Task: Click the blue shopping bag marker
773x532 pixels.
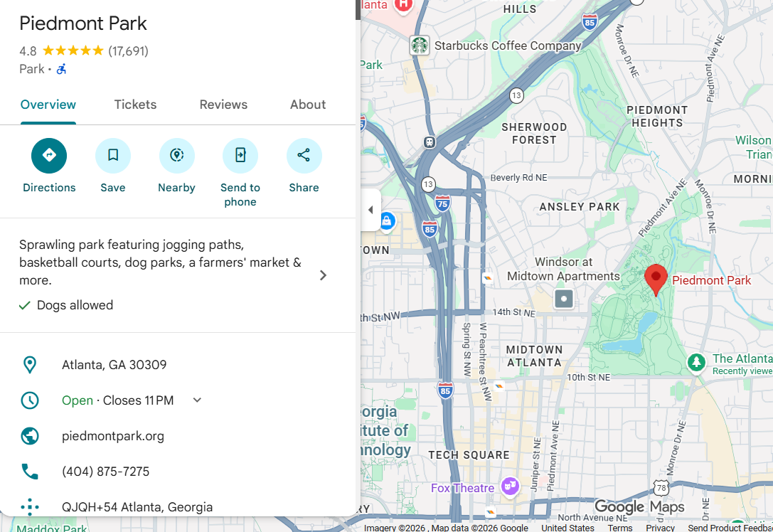Action: tap(387, 221)
